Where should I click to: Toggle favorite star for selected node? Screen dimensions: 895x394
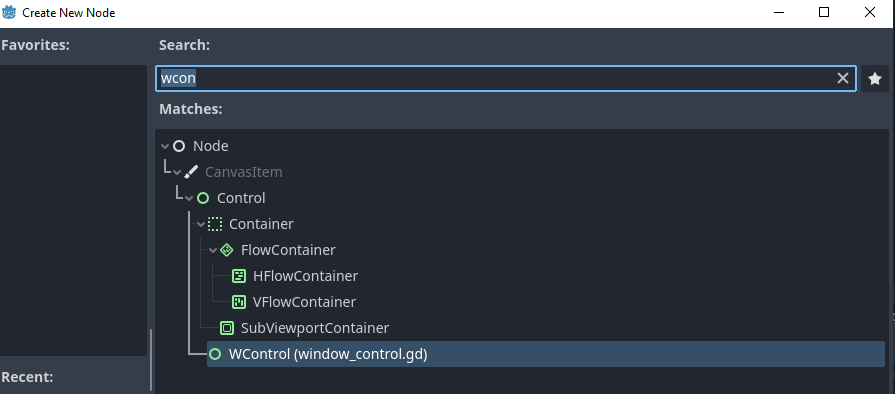(x=875, y=79)
